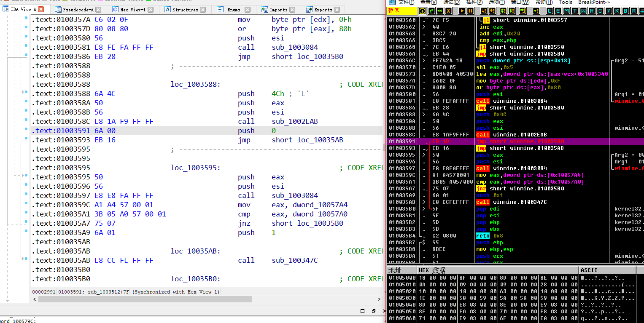
Task: Click the green restart program icon
Action: (432, 11)
